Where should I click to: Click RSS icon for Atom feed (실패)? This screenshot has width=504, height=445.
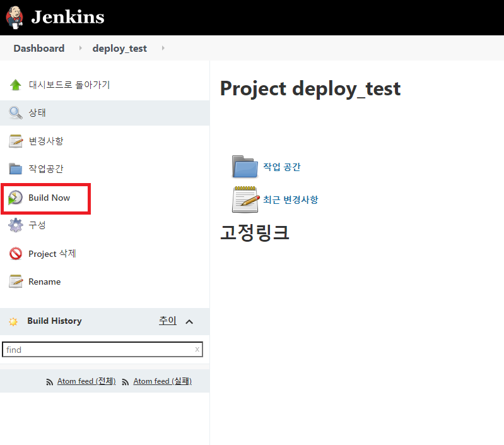[126, 382]
